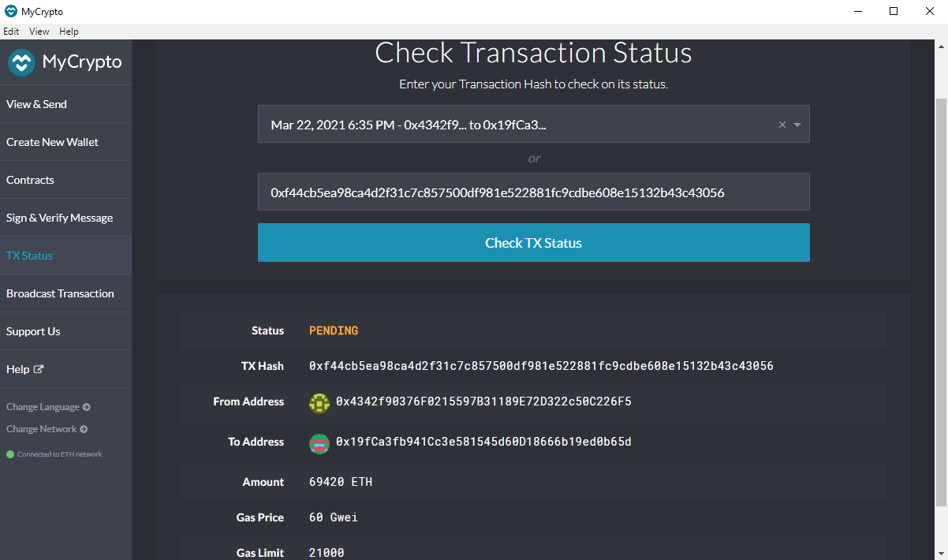Minimize the MyCrypto window
Image resolution: width=948 pixels, height=560 pixels.
pos(857,11)
